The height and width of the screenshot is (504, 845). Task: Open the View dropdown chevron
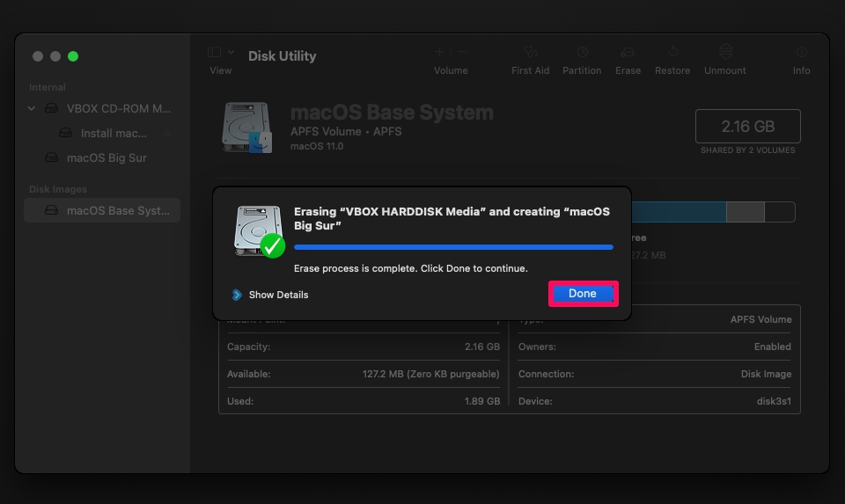[x=231, y=52]
